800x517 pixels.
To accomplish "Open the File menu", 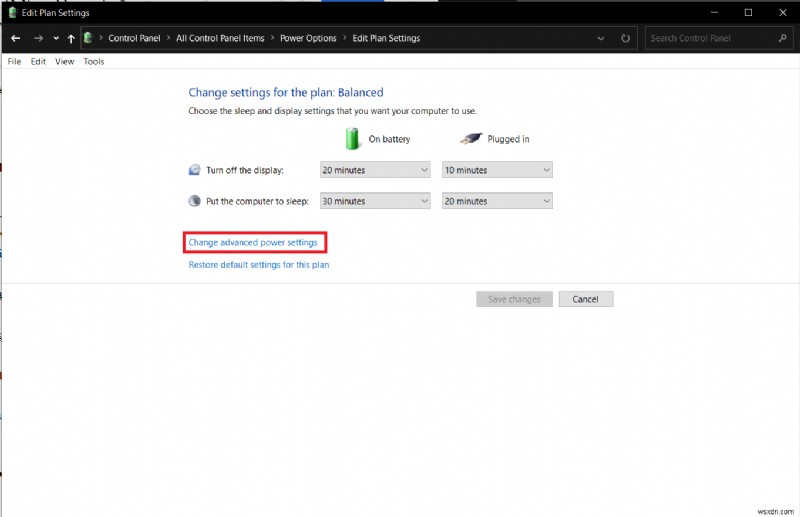I will pyautogui.click(x=14, y=61).
